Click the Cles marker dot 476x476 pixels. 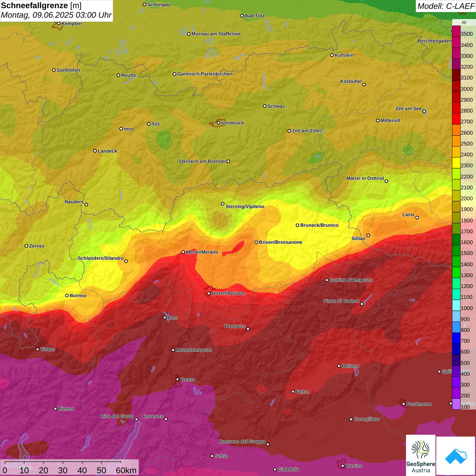(165, 318)
